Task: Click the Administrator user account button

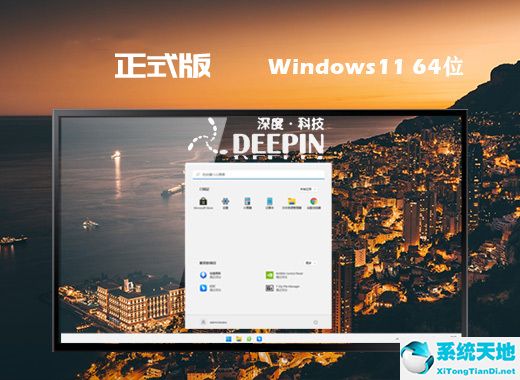Action: (x=214, y=322)
